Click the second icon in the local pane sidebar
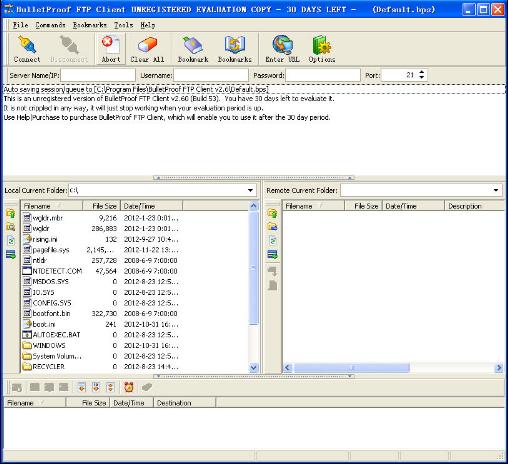This screenshot has height=464, width=508. (x=11, y=227)
